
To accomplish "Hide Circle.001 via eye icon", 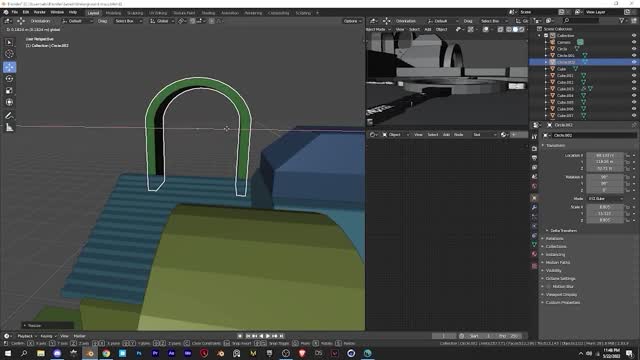I will [634, 55].
